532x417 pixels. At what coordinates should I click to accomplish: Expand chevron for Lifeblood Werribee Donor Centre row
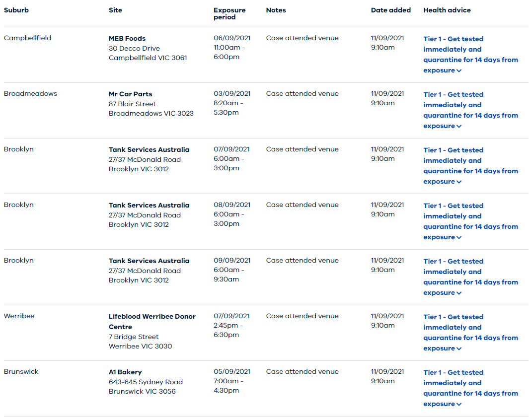[x=459, y=348]
